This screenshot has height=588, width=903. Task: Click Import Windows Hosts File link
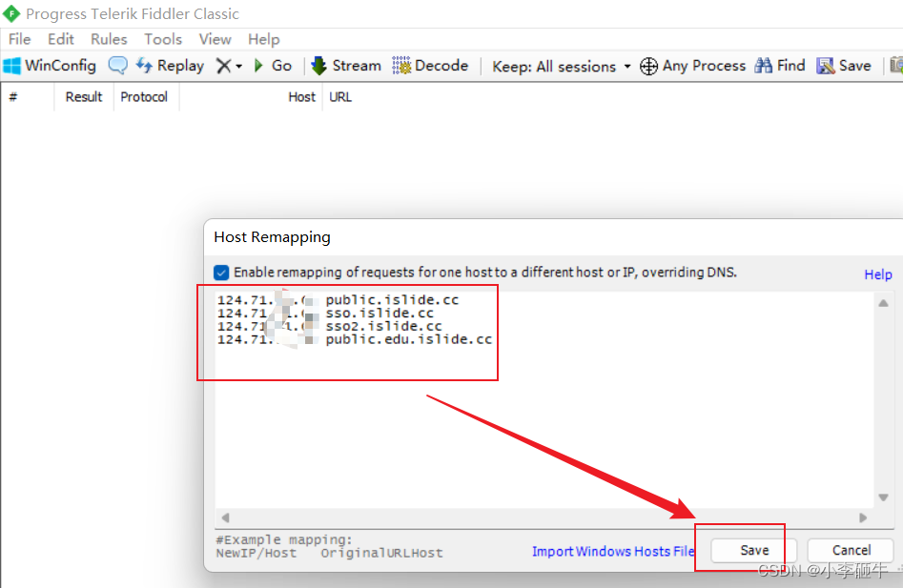coord(613,551)
